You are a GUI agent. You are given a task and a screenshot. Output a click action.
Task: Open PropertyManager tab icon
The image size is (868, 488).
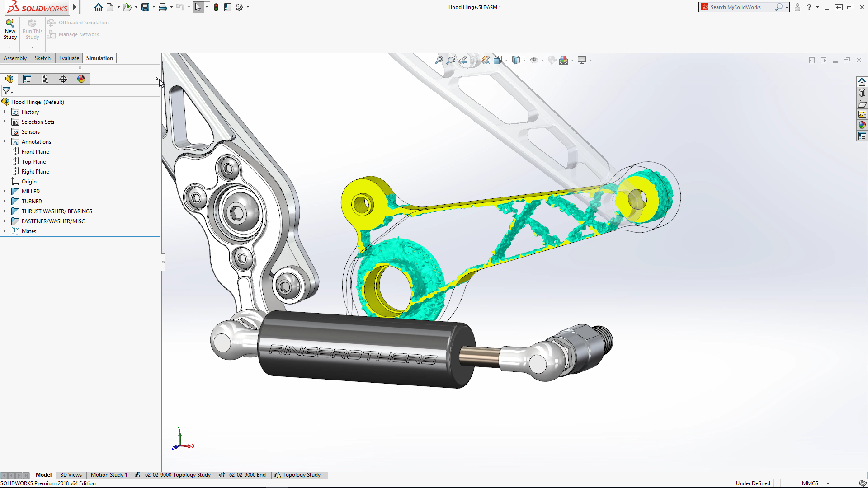pos(27,79)
